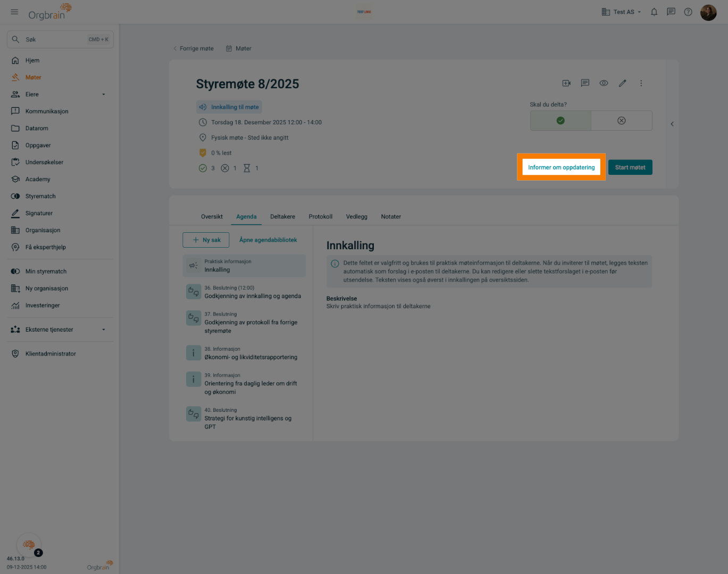
Task: Edit the meeting using the pencil icon
Action: (622, 83)
